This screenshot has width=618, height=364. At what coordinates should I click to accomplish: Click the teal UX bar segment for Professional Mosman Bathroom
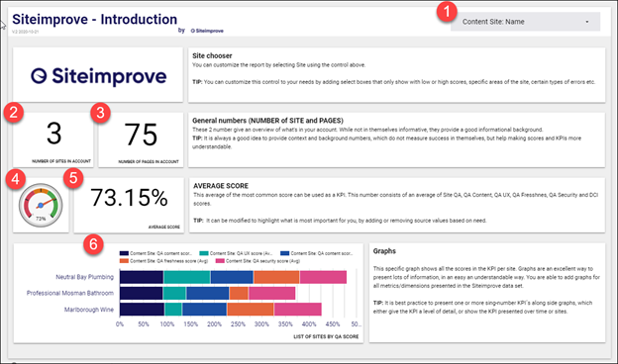click(x=174, y=293)
